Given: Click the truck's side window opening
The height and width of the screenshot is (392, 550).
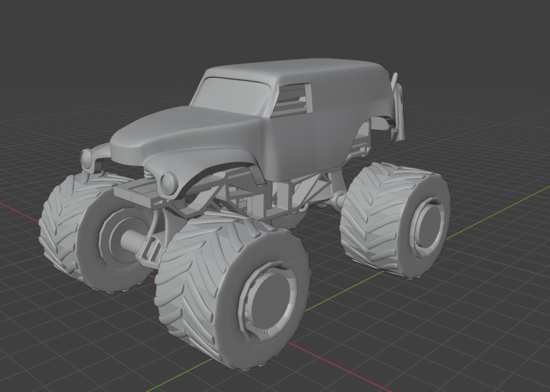Looking at the screenshot, I should tap(292, 100).
